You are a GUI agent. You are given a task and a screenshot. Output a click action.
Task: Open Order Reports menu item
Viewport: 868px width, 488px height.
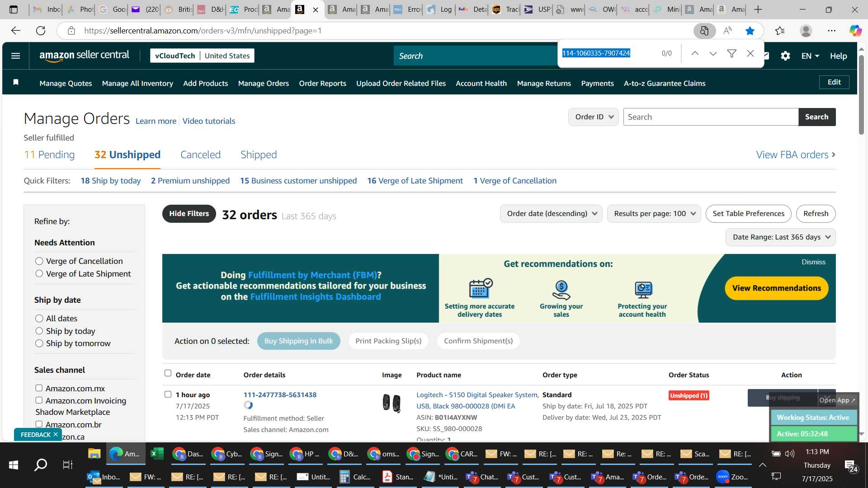click(322, 83)
